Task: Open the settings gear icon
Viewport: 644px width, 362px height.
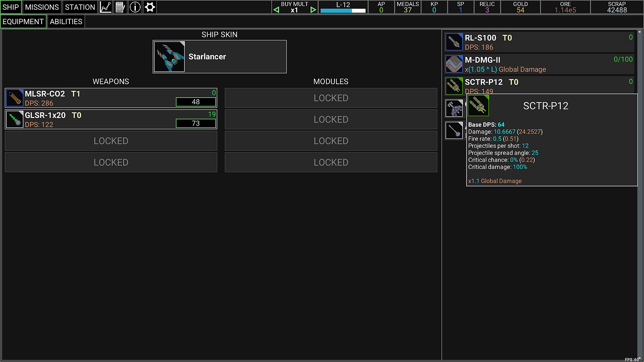Action: point(150,7)
